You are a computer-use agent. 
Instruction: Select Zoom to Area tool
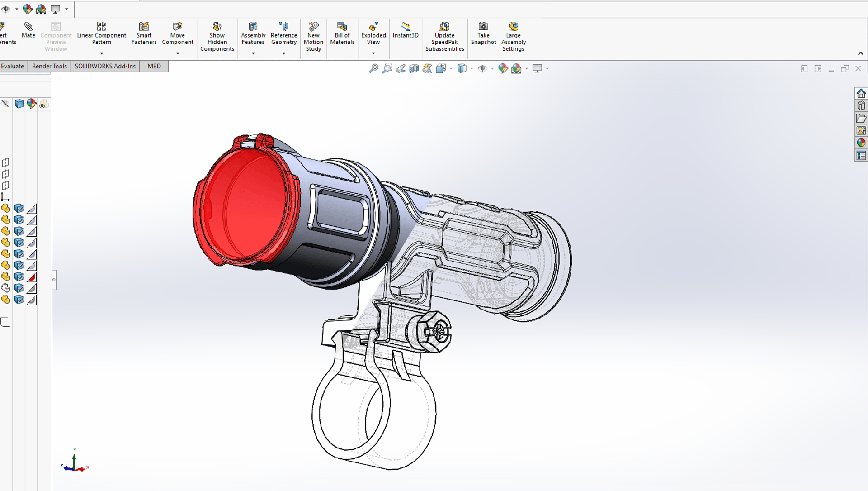387,68
